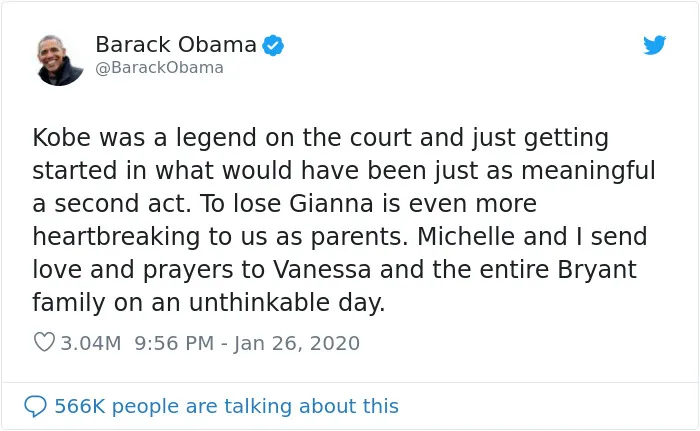Open the 9:56 PM timestamp link

[174, 343]
